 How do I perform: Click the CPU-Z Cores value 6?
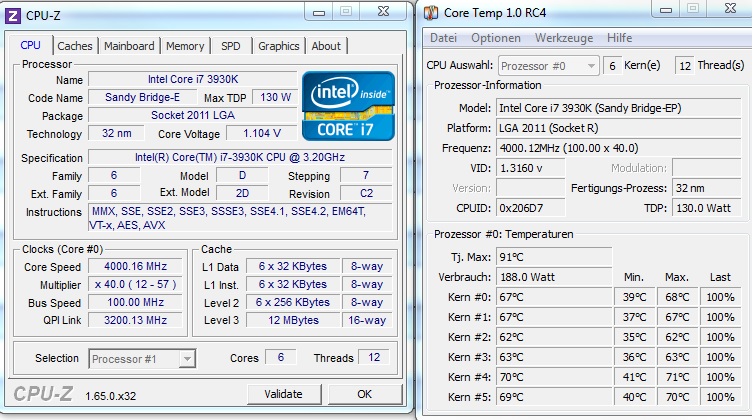tap(281, 358)
